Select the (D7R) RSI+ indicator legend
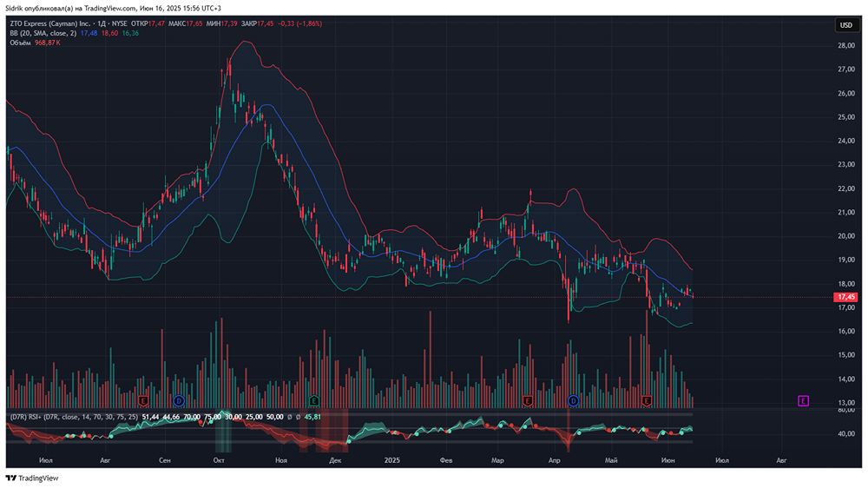The height and width of the screenshot is (488, 868). 74,417
